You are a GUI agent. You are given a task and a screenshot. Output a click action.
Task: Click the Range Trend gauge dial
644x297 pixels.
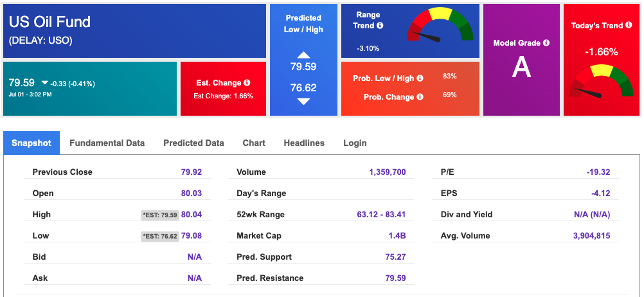pyautogui.click(x=440, y=24)
